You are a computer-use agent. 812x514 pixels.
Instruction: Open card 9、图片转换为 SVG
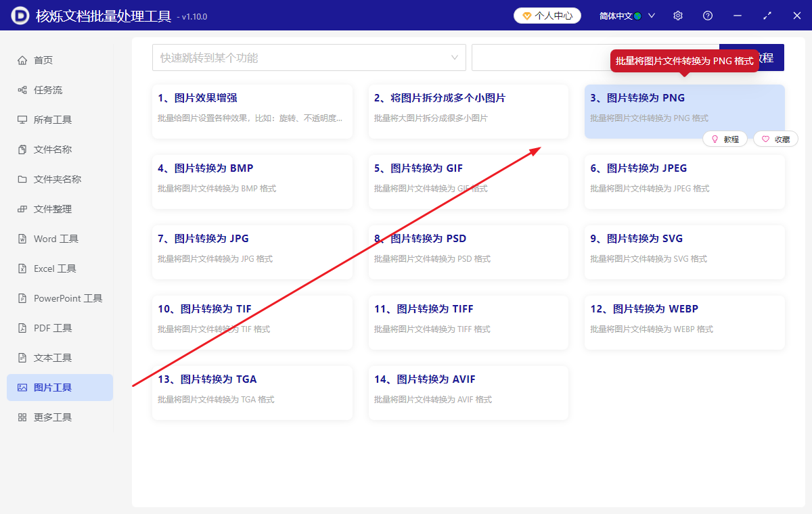pos(685,252)
